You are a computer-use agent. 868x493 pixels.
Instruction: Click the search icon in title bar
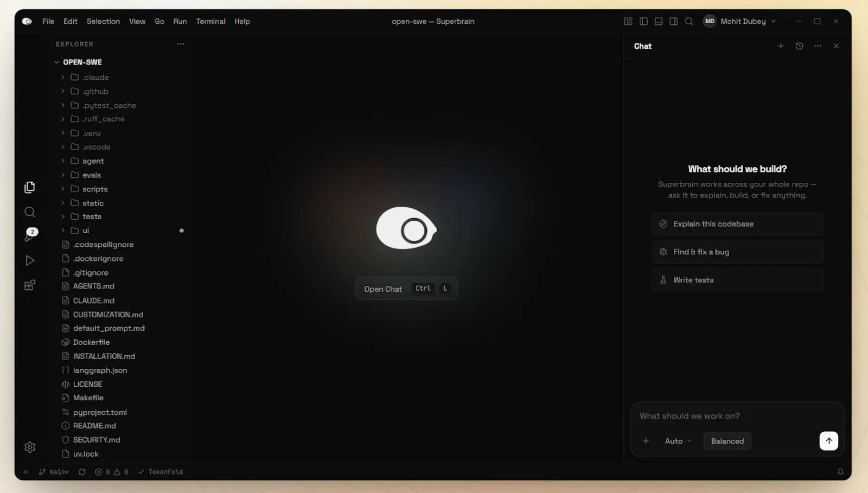[689, 21]
